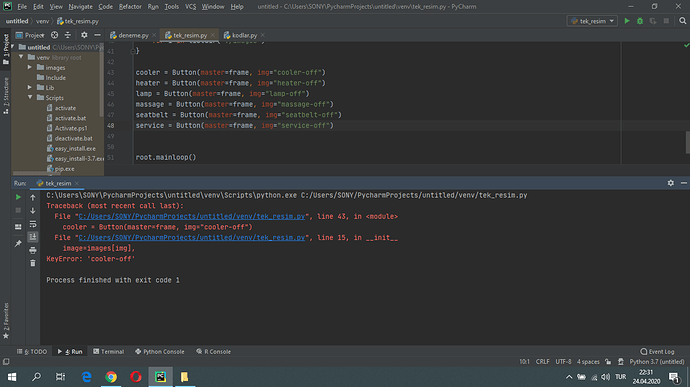Run tek_resim with the green toolbar play icon
The height and width of the screenshot is (387, 690).
coord(627,21)
